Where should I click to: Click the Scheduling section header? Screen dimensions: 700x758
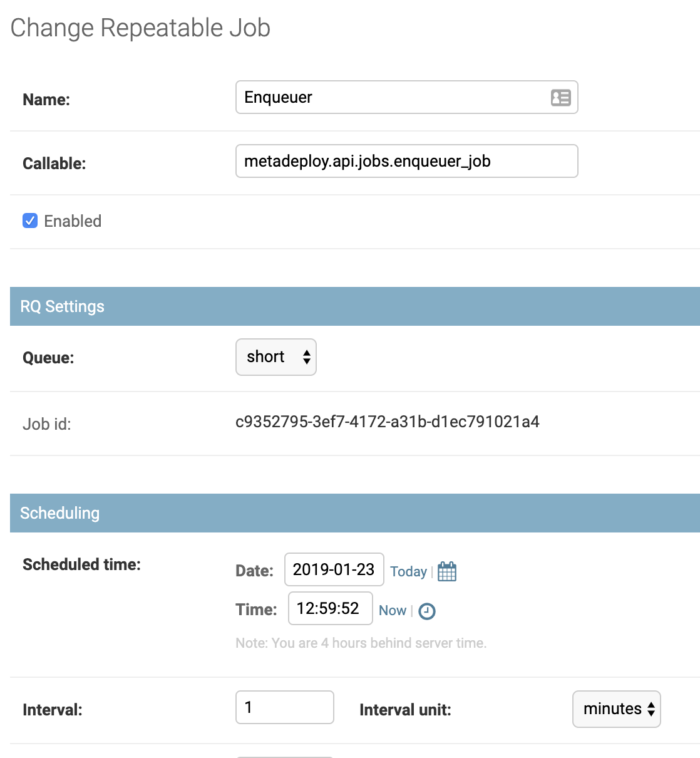coord(59,512)
